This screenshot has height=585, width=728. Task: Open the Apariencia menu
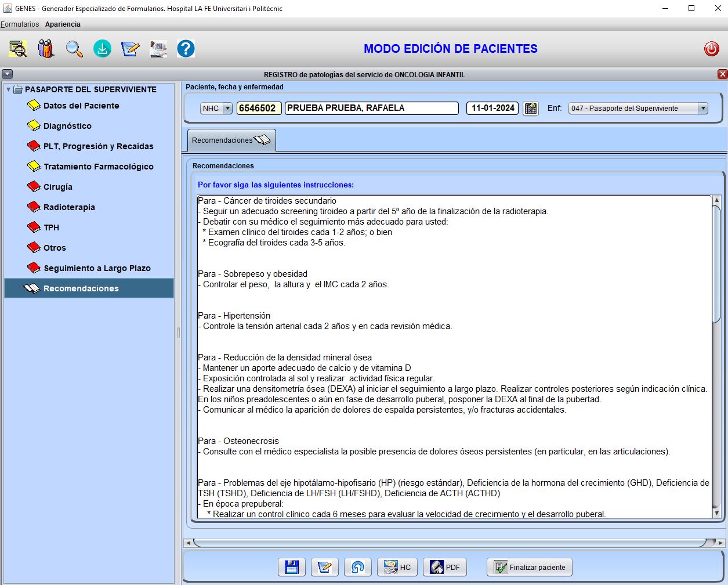click(x=63, y=24)
